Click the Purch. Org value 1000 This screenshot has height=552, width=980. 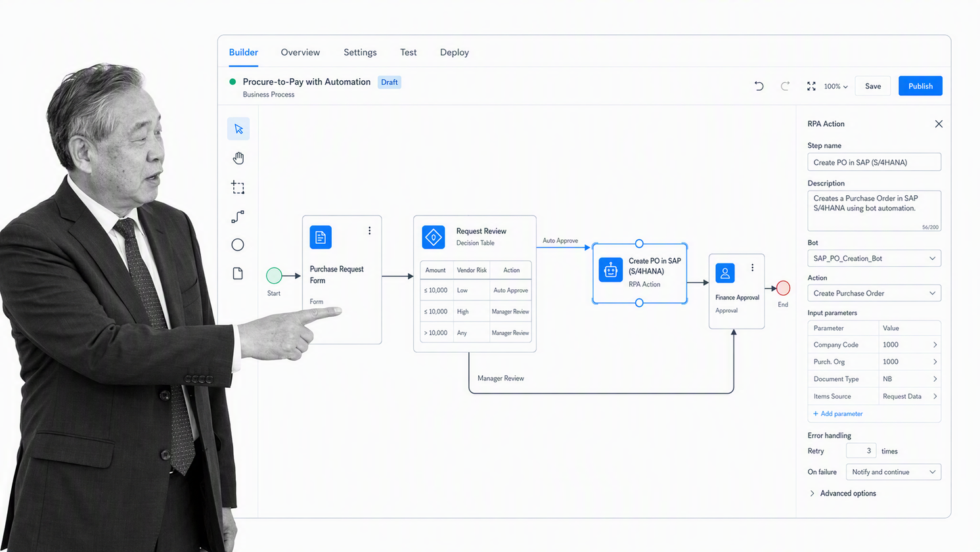[x=891, y=362]
